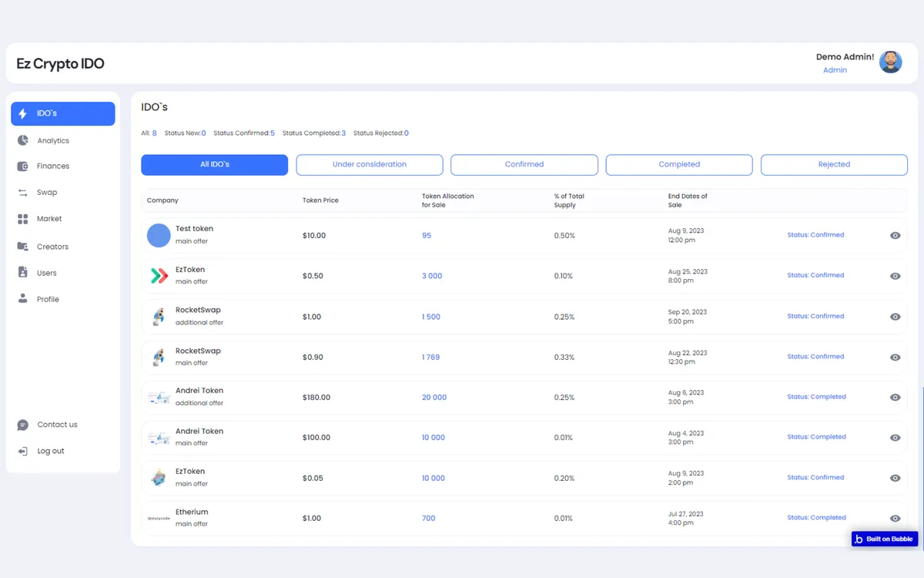This screenshot has height=578, width=924.
Task: Click the 3 000 token allocation value
Action: pyautogui.click(x=432, y=276)
